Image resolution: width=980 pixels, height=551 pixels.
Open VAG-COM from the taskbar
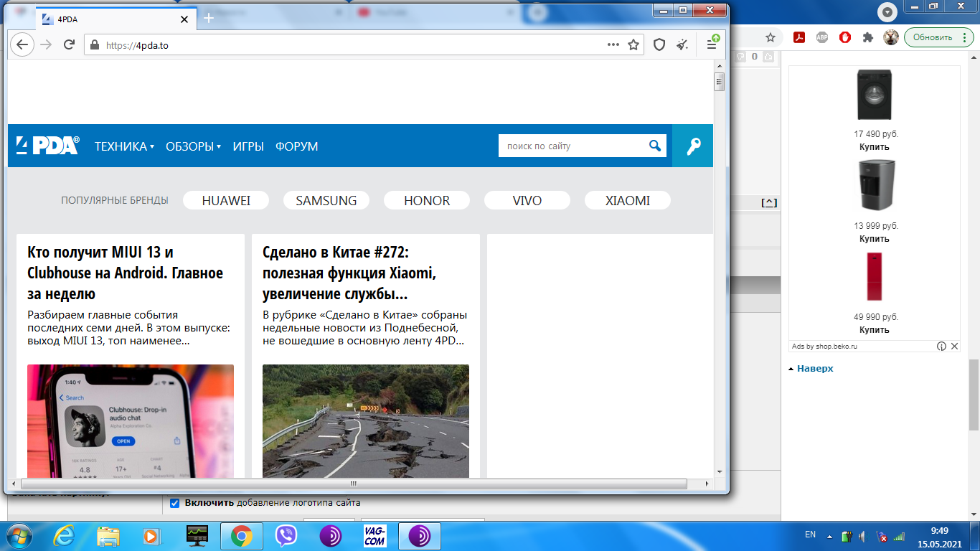pyautogui.click(x=375, y=536)
